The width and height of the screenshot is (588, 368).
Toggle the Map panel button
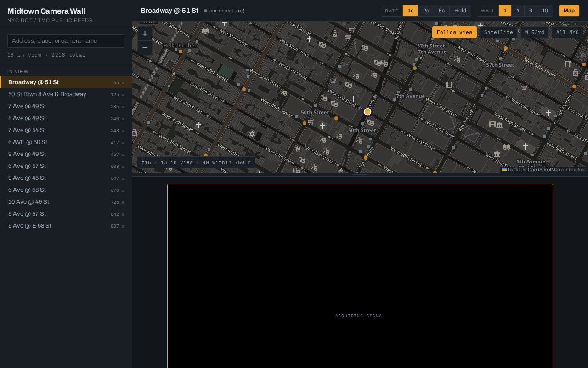point(569,11)
